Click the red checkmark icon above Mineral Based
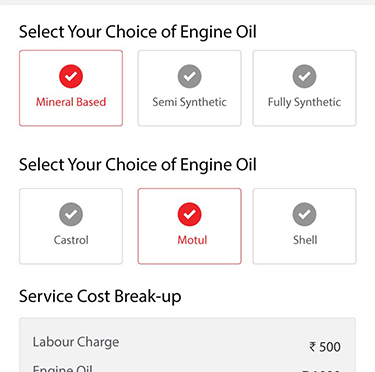Viewport: 375px width, 372px height. coord(71,76)
